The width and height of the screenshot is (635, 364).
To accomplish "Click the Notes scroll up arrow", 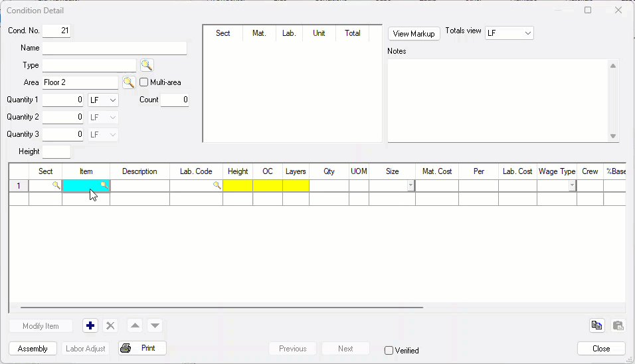I will click(x=613, y=66).
